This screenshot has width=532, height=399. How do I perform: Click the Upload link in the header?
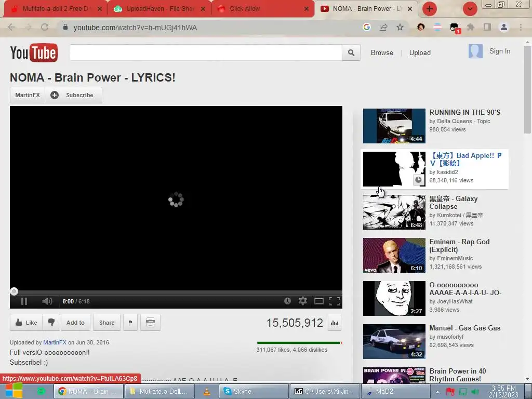420,52
